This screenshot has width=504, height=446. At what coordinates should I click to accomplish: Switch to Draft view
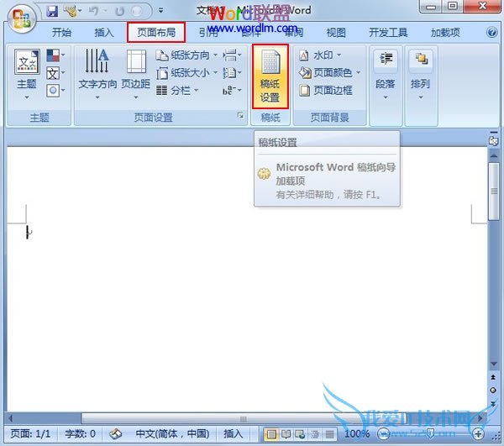coord(329,435)
